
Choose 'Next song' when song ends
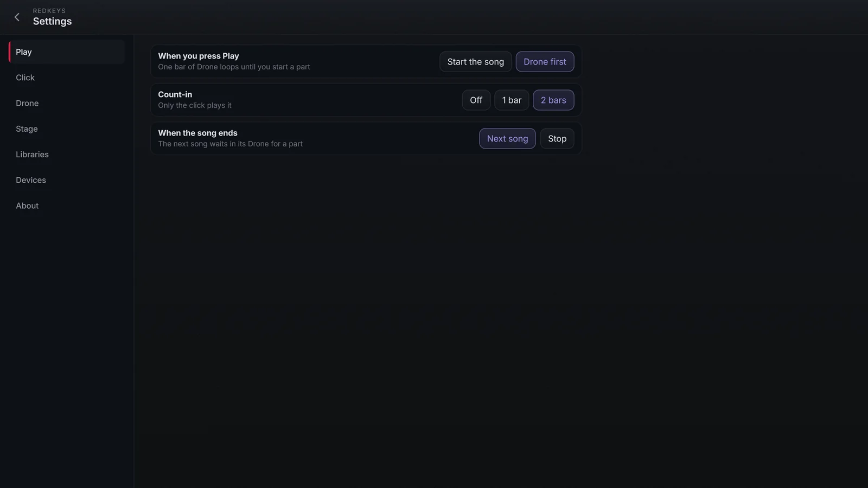507,139
